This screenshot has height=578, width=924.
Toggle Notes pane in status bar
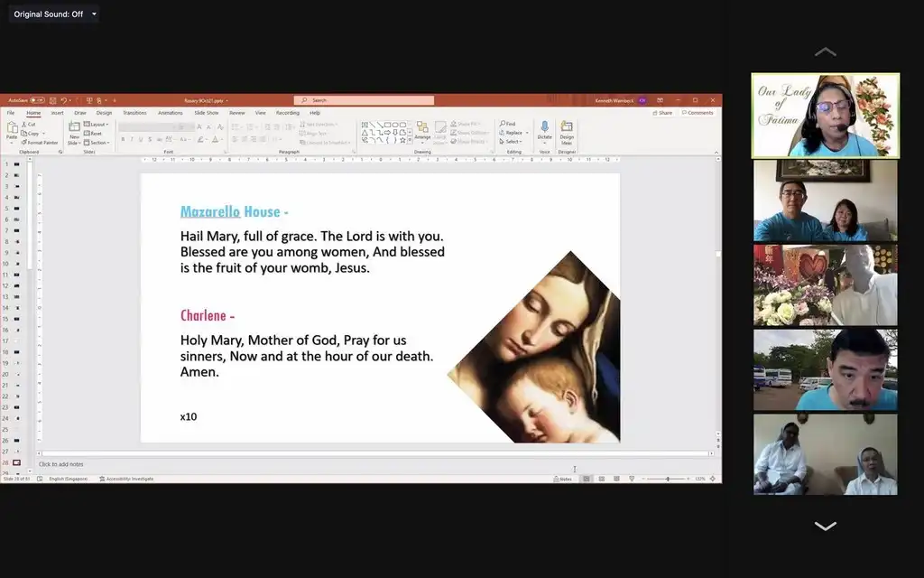[563, 479]
